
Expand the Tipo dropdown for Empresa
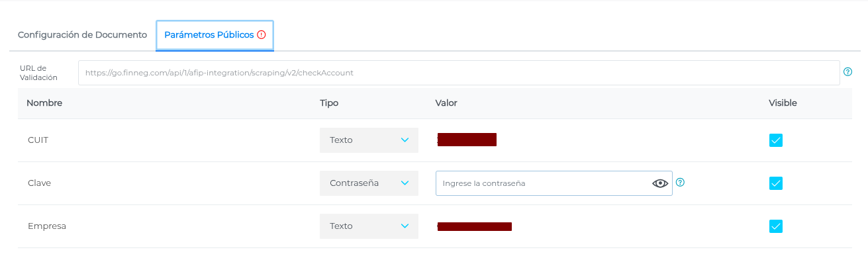tap(369, 226)
